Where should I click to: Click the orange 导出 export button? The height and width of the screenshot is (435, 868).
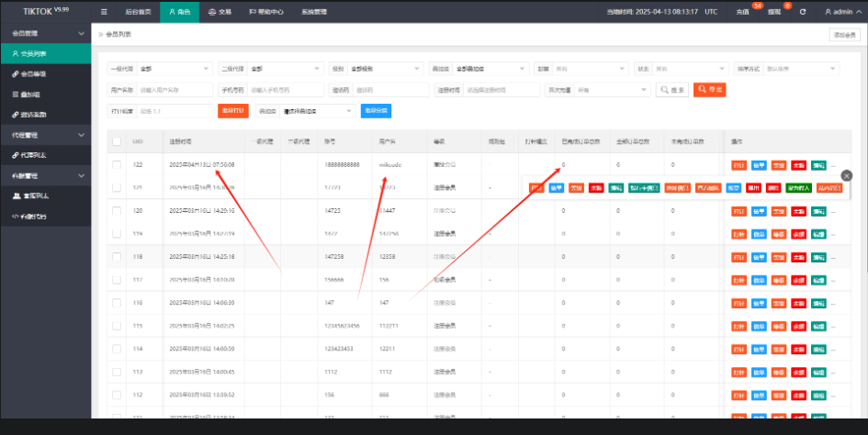point(709,90)
